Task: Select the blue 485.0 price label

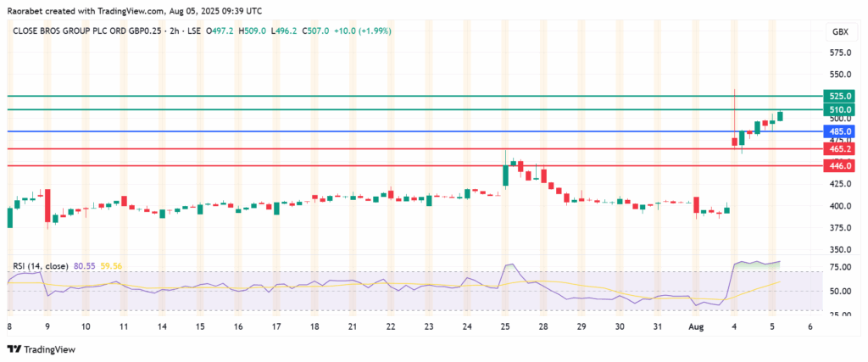Action: click(x=837, y=131)
